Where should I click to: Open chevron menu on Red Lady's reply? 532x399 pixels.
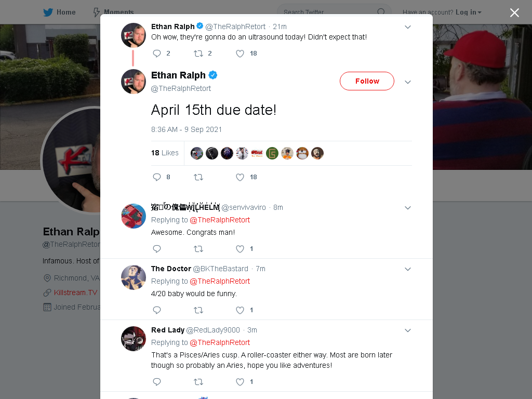click(x=408, y=330)
